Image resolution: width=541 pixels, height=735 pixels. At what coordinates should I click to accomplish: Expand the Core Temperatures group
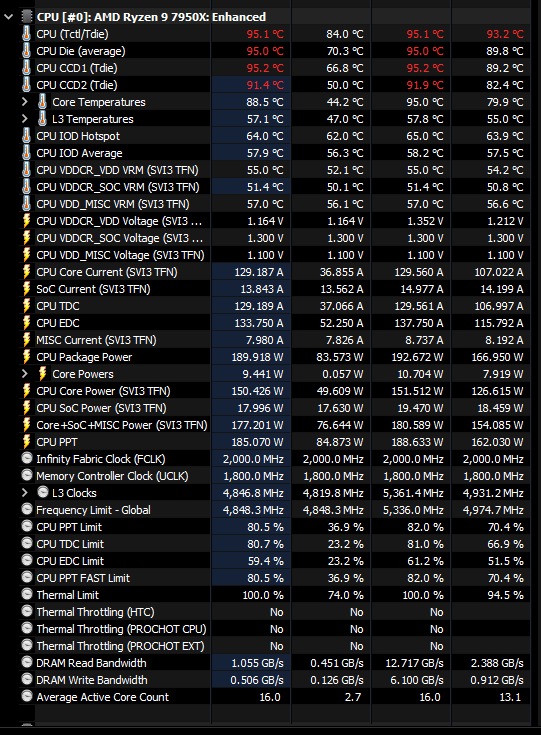pyautogui.click(x=25, y=102)
